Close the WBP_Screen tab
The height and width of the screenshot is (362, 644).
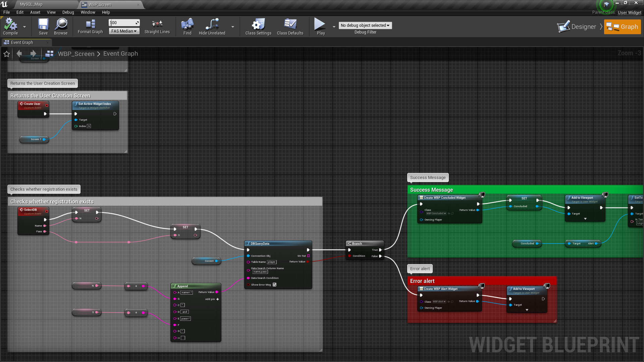[138, 5]
